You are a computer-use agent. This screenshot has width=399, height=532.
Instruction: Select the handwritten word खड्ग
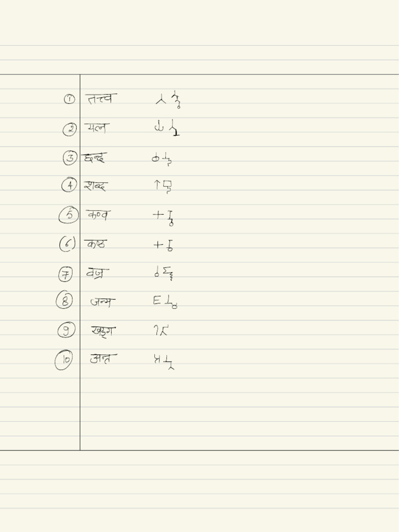click(x=103, y=330)
